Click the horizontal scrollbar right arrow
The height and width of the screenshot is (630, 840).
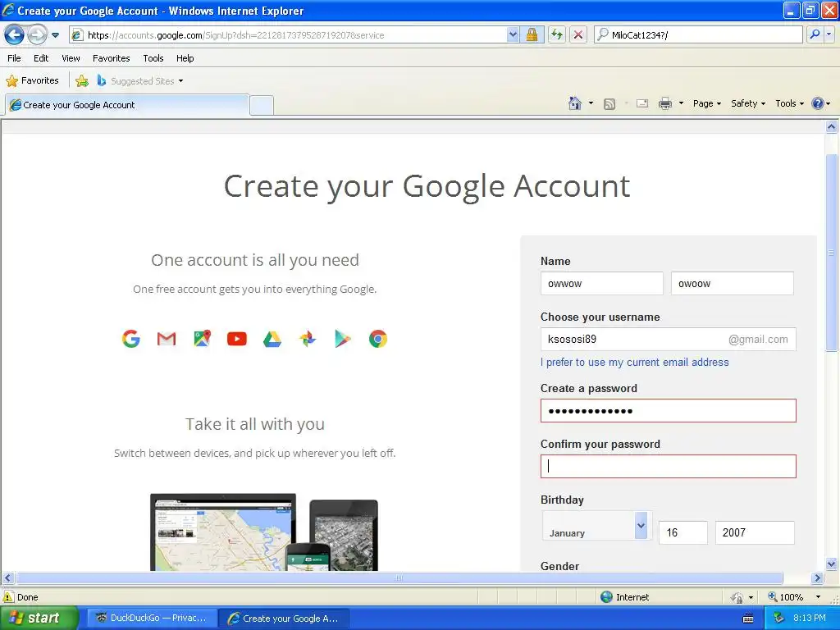[818, 578]
